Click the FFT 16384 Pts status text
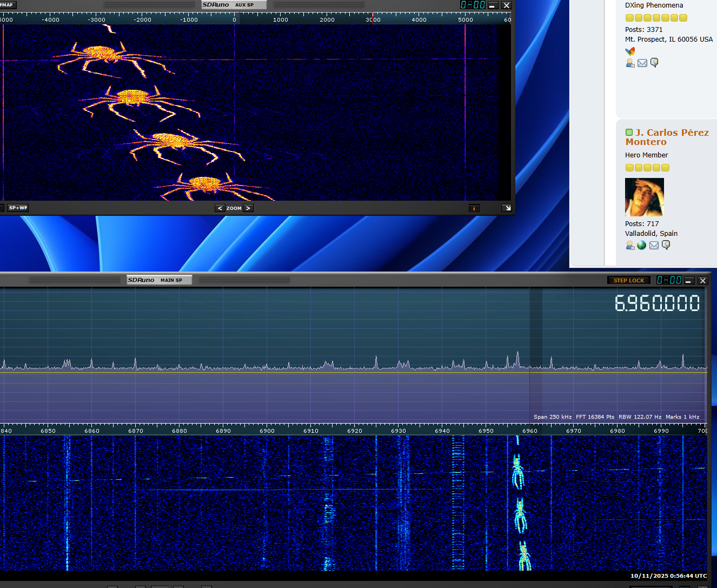Image resolution: width=717 pixels, height=588 pixels. (595, 417)
